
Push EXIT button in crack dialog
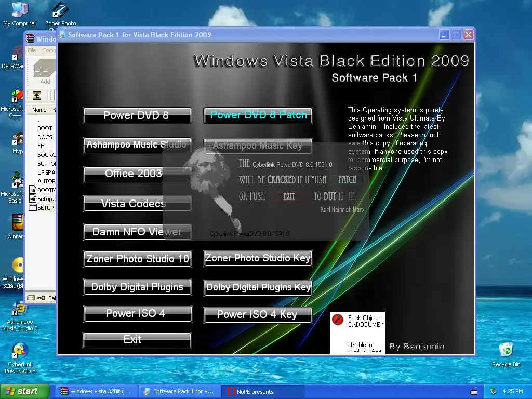pos(289,196)
